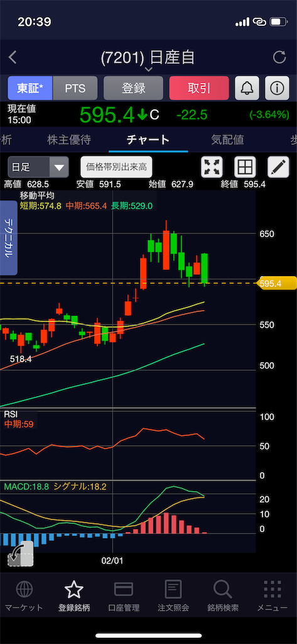Tap the 650 price axis label

click(267, 234)
